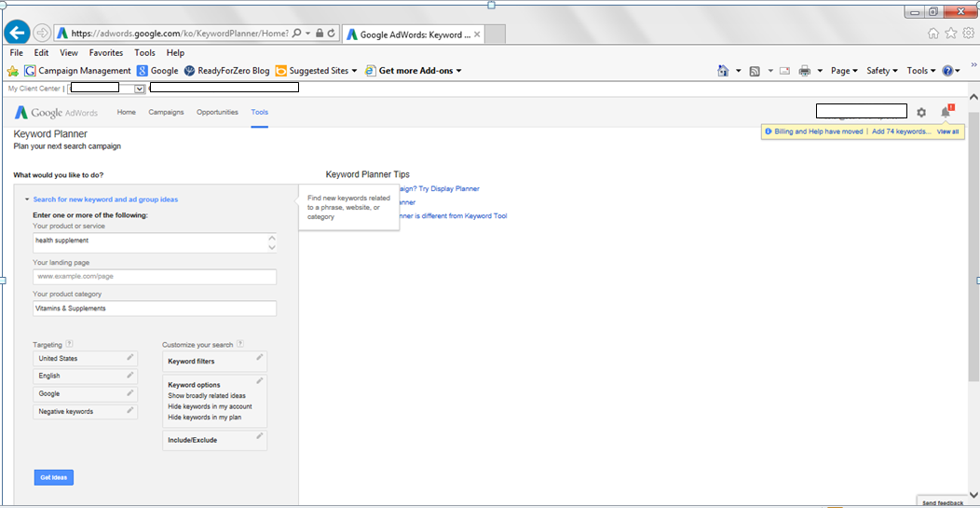
Task: Click the blue Get ideas button
Action: coord(54,477)
